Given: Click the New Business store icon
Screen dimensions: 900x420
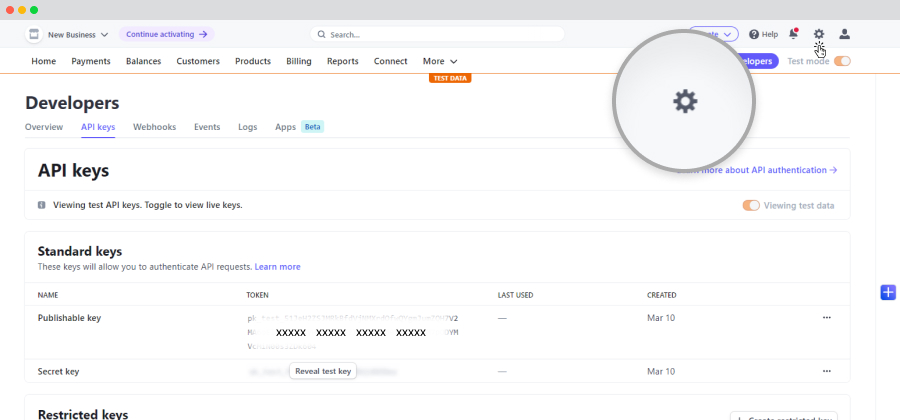Looking at the screenshot, I should (34, 34).
